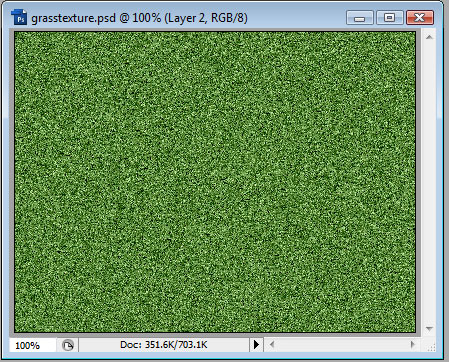This screenshot has width=449, height=362.
Task: Click the zoom percentage field showing 100%
Action: click(x=32, y=345)
